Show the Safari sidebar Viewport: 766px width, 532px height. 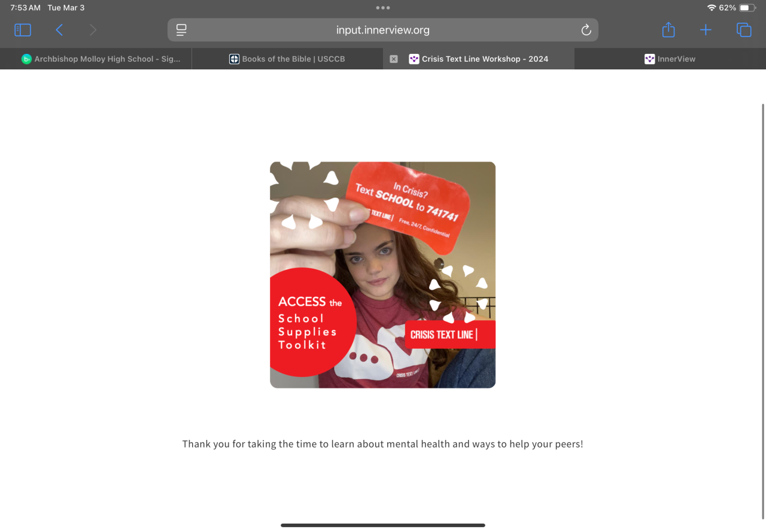tap(23, 30)
